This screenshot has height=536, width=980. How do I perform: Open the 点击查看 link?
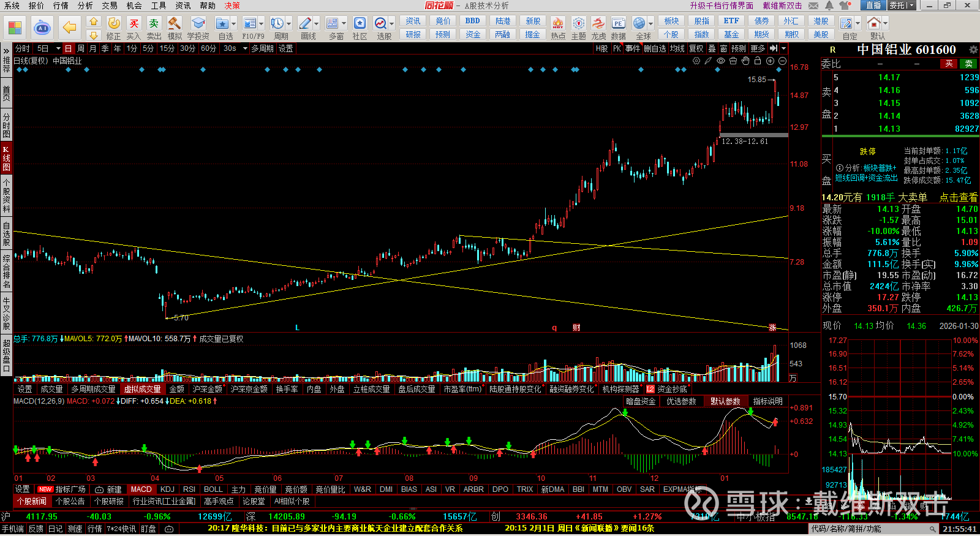pos(959,197)
